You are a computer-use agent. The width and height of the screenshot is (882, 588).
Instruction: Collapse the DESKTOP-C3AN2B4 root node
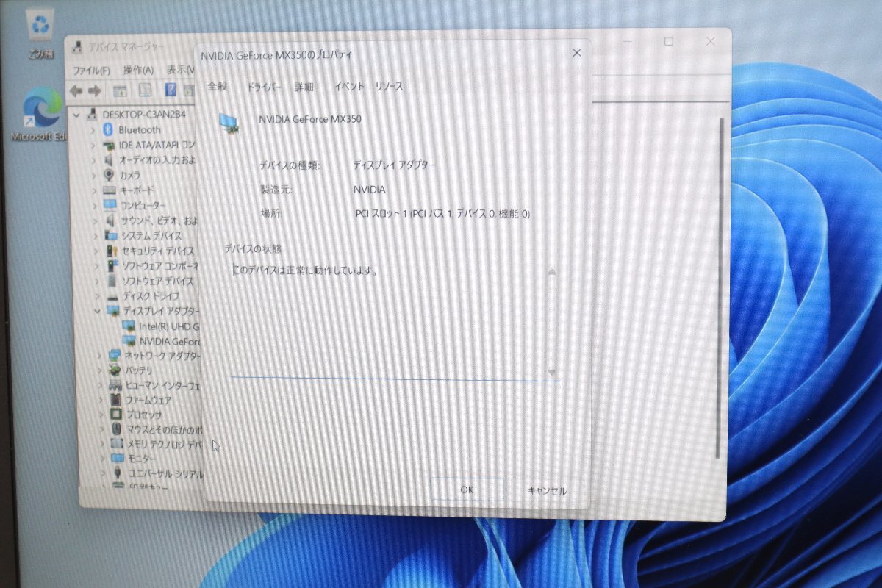(x=78, y=115)
